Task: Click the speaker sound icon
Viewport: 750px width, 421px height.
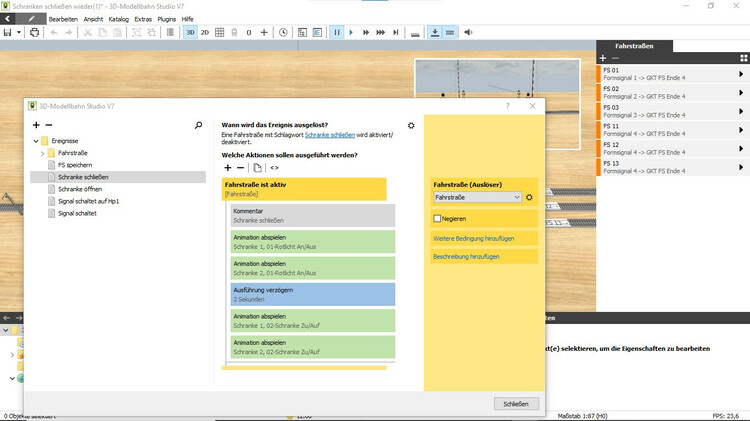Action: pyautogui.click(x=468, y=32)
